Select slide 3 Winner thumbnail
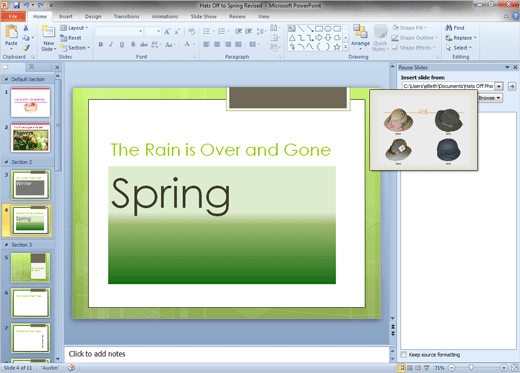520x373 pixels. tap(30, 185)
